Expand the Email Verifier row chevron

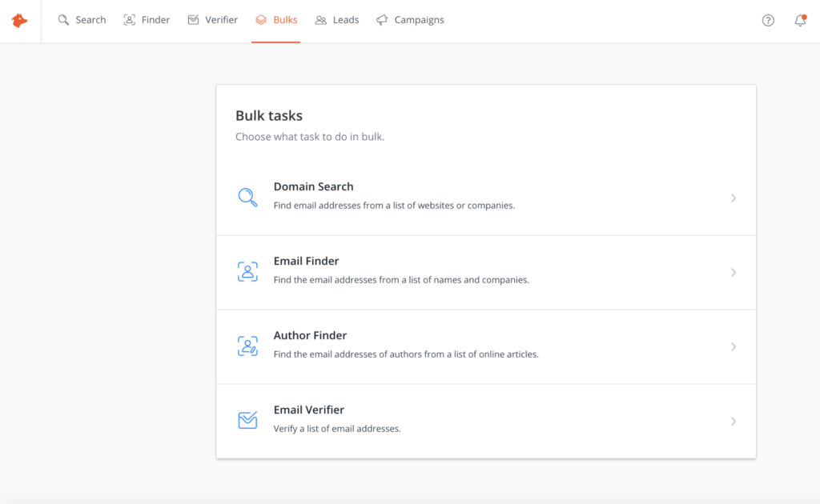click(734, 421)
